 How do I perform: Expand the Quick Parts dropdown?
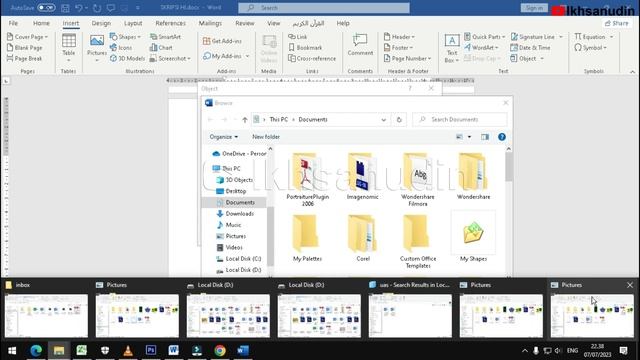tap(504, 37)
